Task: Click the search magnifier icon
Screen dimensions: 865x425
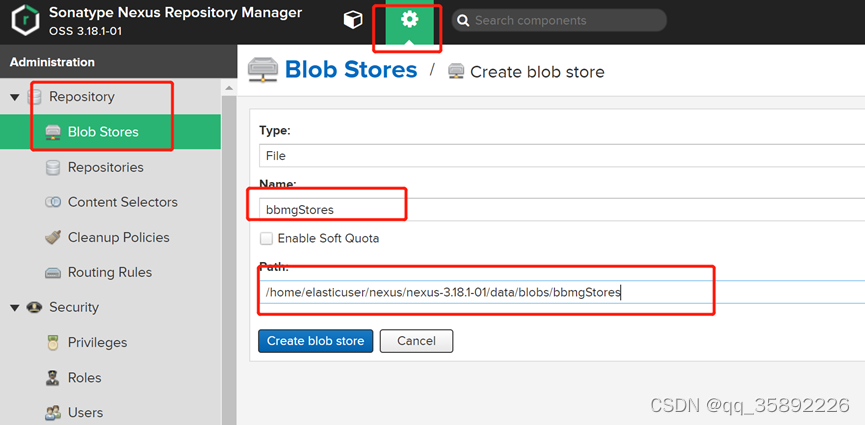Action: [462, 21]
